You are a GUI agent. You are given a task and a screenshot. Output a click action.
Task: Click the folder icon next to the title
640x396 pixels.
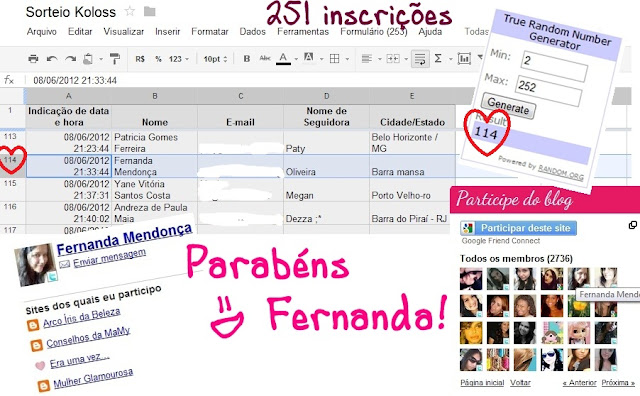tap(149, 12)
